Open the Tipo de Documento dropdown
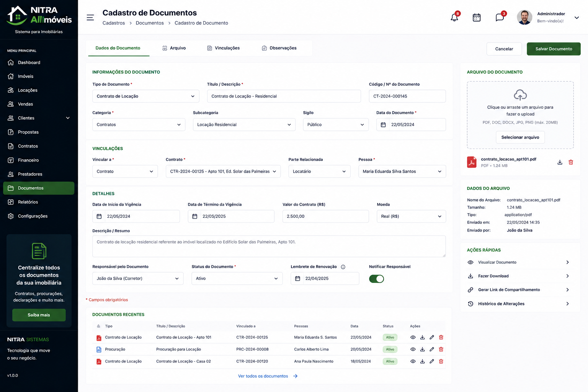The image size is (588, 392). pos(146,96)
